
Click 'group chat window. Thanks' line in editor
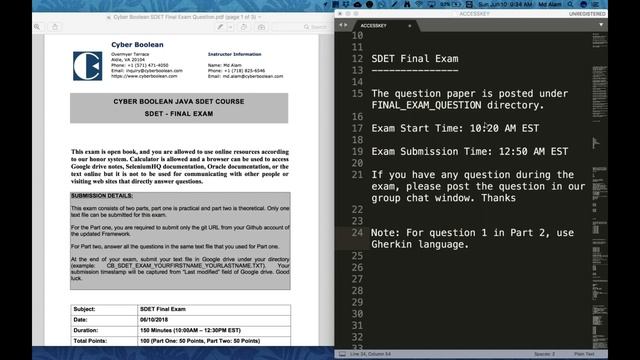click(443, 198)
